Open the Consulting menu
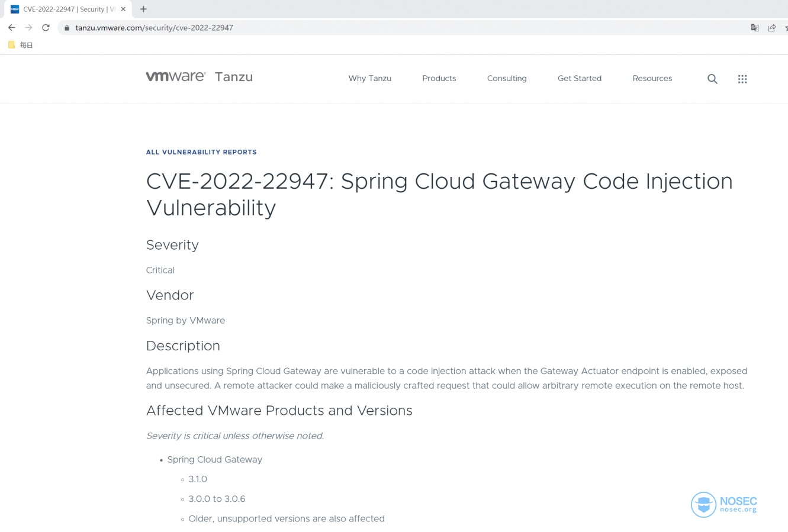Screen dimensions: 788x532 point(507,78)
